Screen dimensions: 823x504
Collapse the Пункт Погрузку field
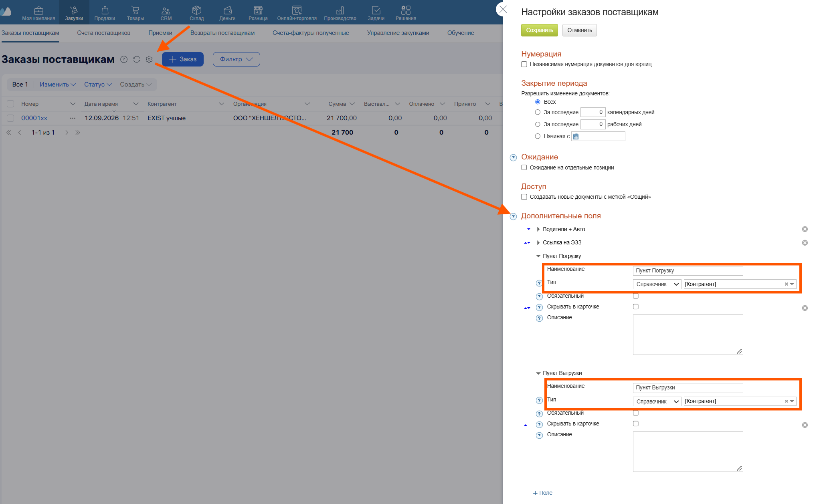(x=538, y=256)
